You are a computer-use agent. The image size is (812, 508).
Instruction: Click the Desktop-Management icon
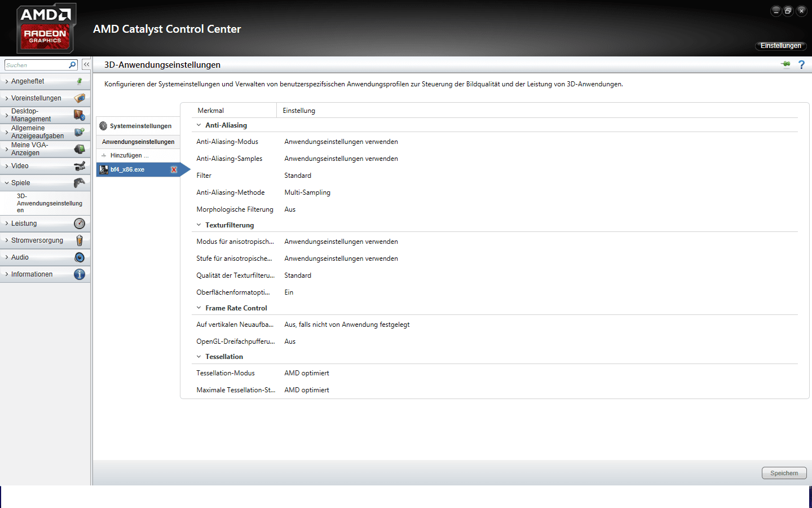point(80,115)
